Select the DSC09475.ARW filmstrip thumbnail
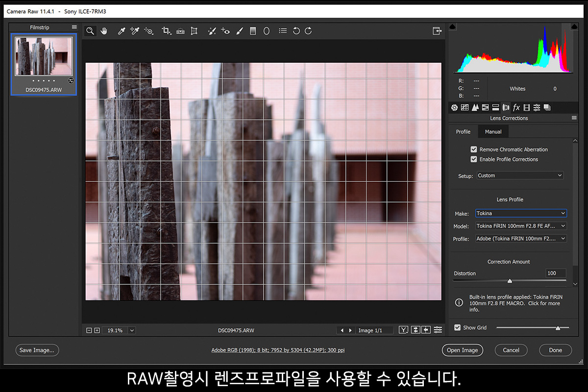This screenshot has width=588, height=392. click(x=44, y=56)
